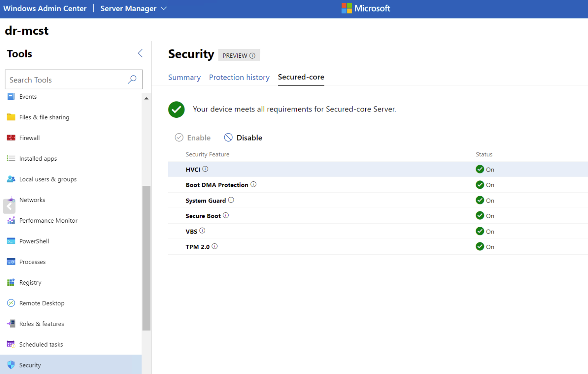Click the tools list scroll-up arrow
The height and width of the screenshot is (374, 588).
click(x=146, y=98)
